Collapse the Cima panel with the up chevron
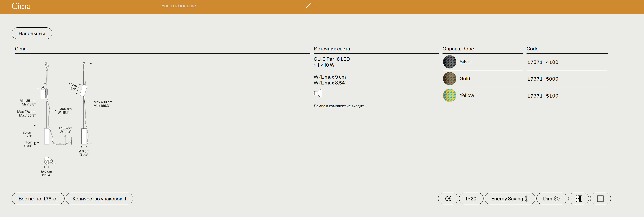Image resolution: width=644 pixels, height=217 pixels. point(311,6)
